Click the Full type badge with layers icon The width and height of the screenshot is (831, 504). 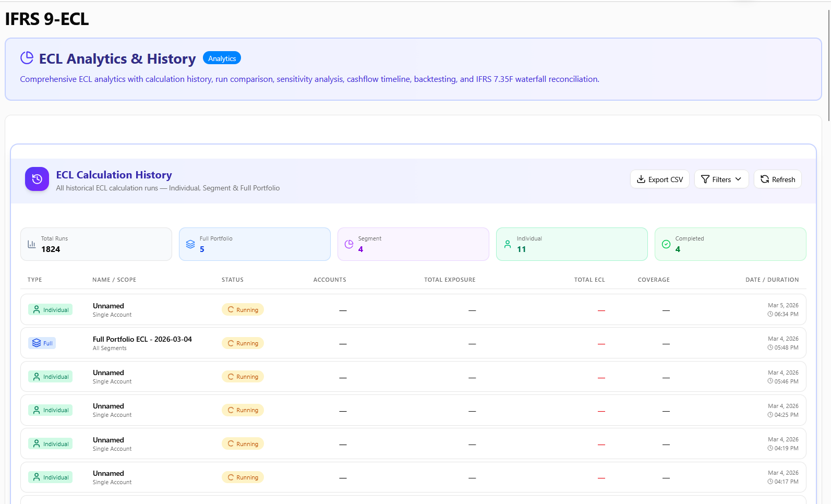(x=42, y=343)
